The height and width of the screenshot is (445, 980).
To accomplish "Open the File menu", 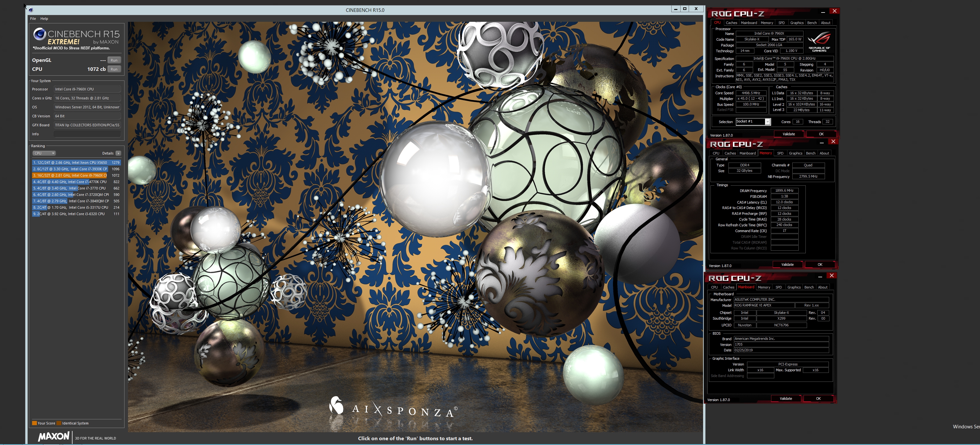I will pos(33,19).
